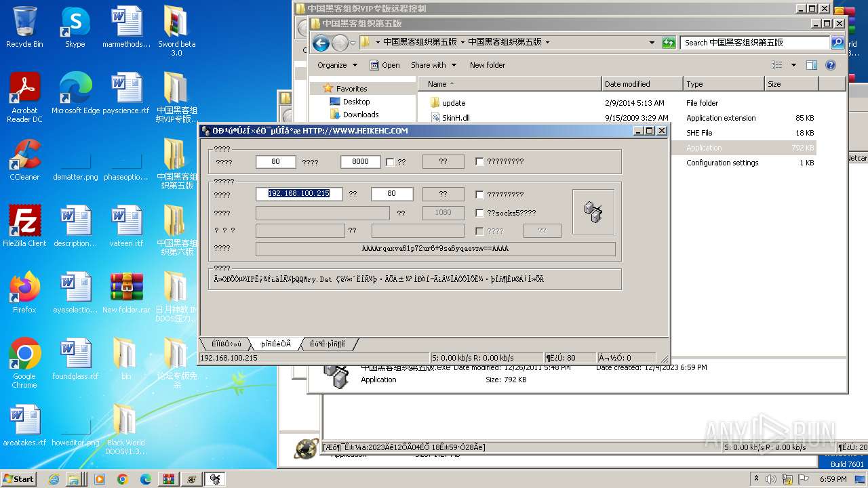Open Recycle Bin desktop icon
This screenshot has height=488, width=868.
pos(24,27)
